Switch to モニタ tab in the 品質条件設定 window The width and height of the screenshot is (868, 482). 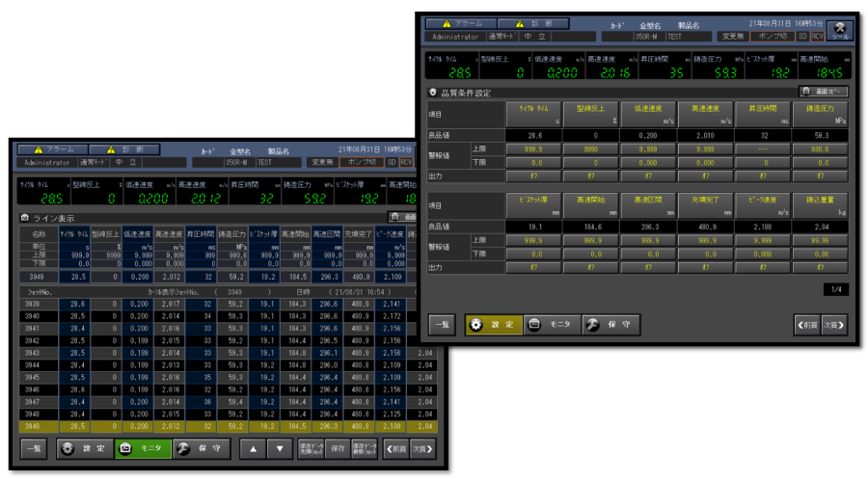(x=552, y=325)
